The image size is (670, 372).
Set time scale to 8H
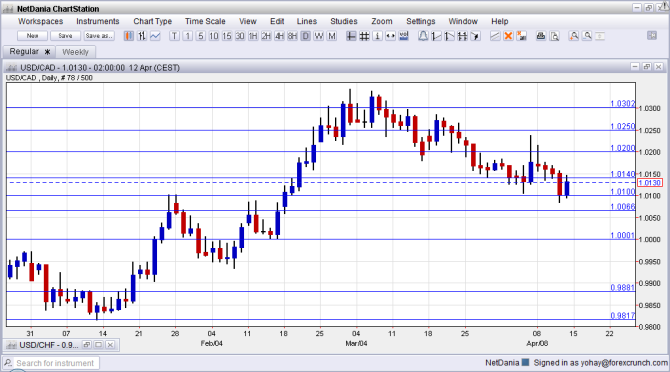[x=292, y=36]
